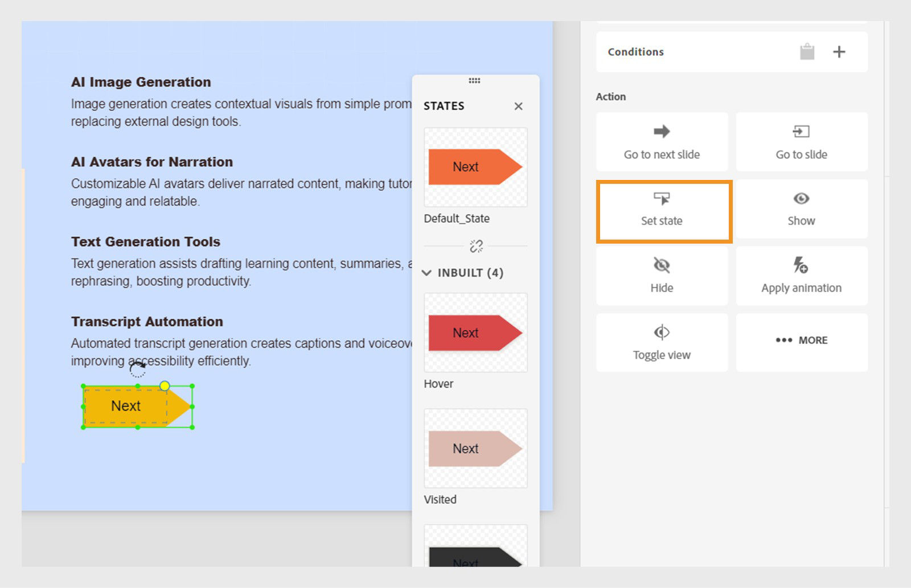Select the Toggle view action
This screenshot has height=588, width=911.
pos(661,342)
